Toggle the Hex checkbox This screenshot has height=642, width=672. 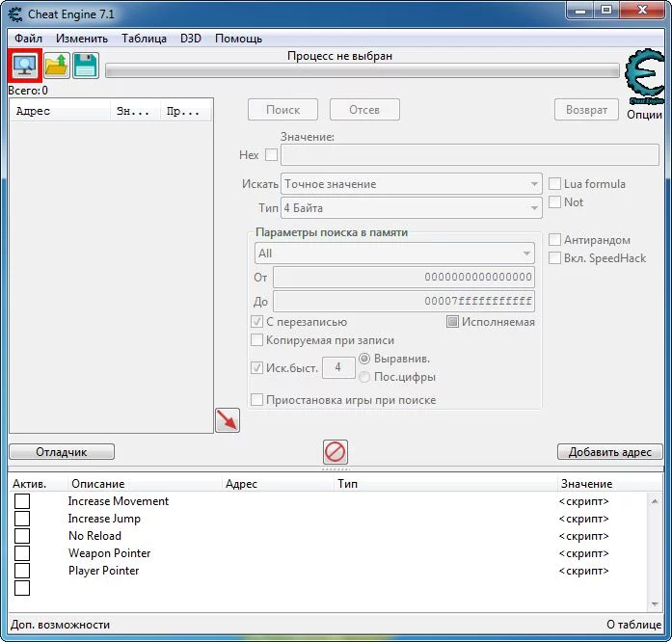pos(271,154)
